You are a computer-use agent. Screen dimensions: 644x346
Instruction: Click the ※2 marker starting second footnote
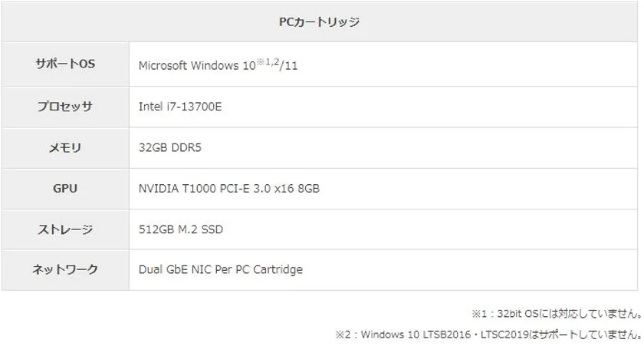(343, 334)
